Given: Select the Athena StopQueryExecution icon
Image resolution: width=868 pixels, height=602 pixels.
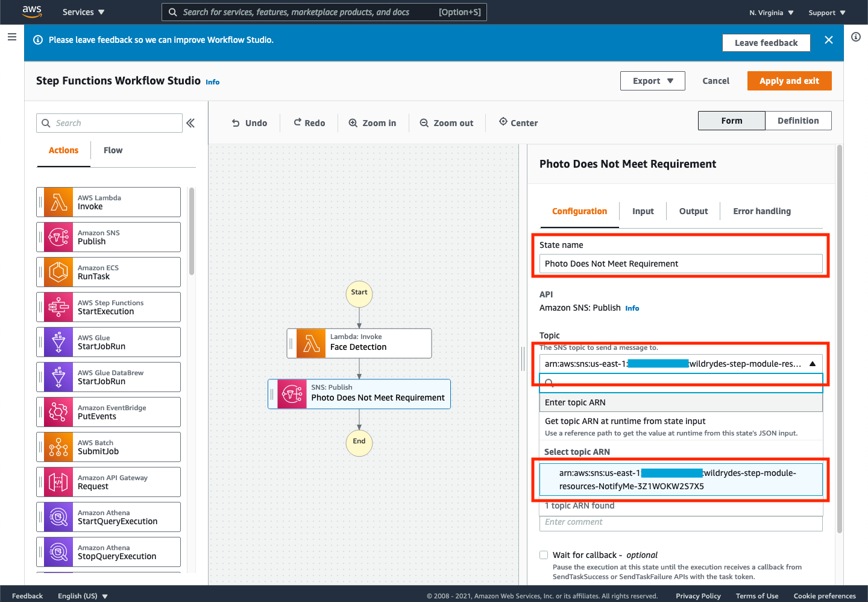Looking at the screenshot, I should point(58,552).
